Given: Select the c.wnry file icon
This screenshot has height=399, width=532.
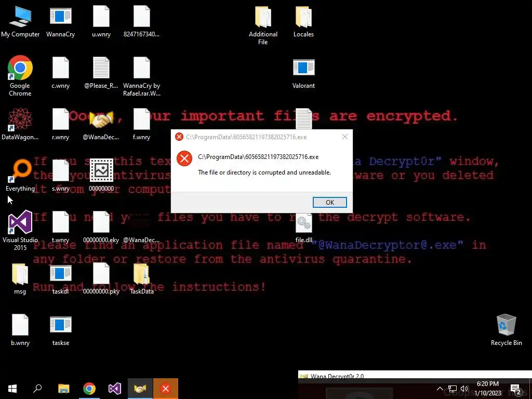Looking at the screenshot, I should [x=60, y=73].
